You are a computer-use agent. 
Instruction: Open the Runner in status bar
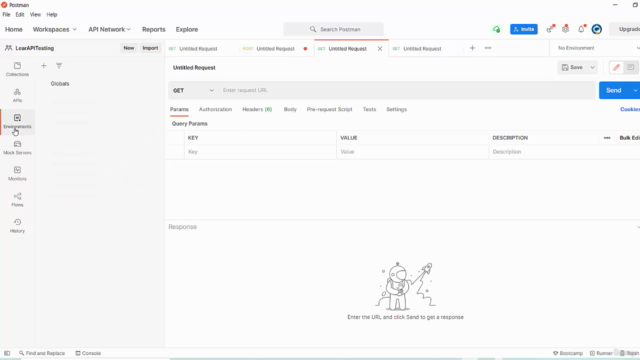click(x=601, y=353)
